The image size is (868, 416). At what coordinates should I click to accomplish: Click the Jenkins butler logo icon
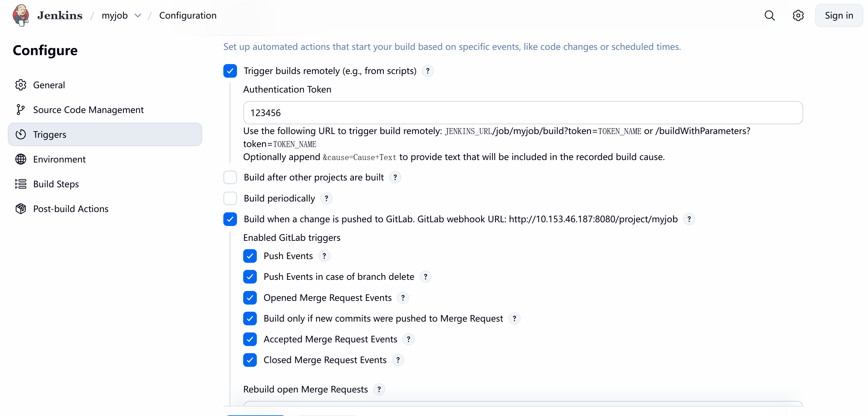(20, 15)
